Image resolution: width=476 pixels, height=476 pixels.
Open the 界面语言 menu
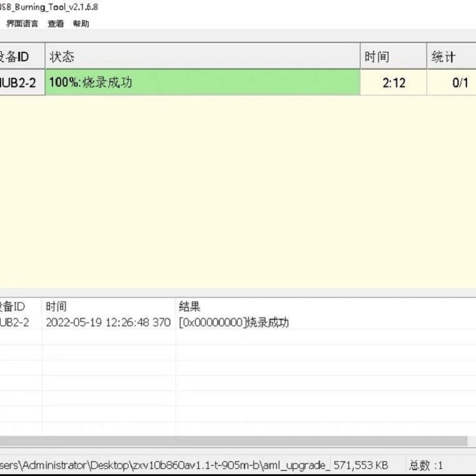coord(22,24)
